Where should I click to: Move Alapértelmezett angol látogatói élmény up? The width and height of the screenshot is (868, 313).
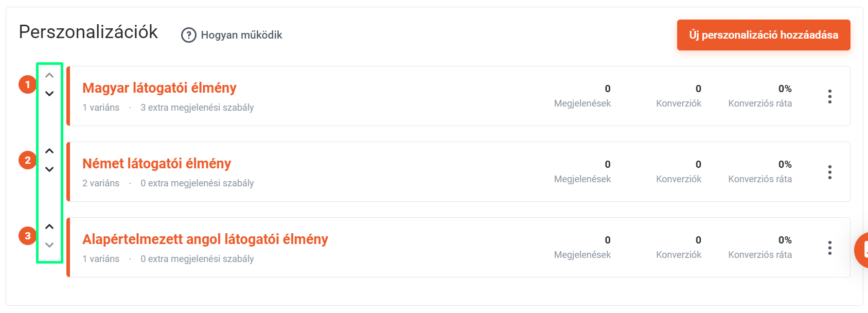point(49,227)
